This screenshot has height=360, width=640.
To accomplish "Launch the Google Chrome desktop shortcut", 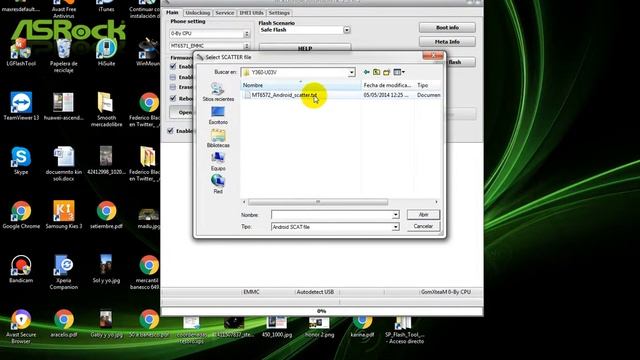I will pyautogui.click(x=21, y=215).
